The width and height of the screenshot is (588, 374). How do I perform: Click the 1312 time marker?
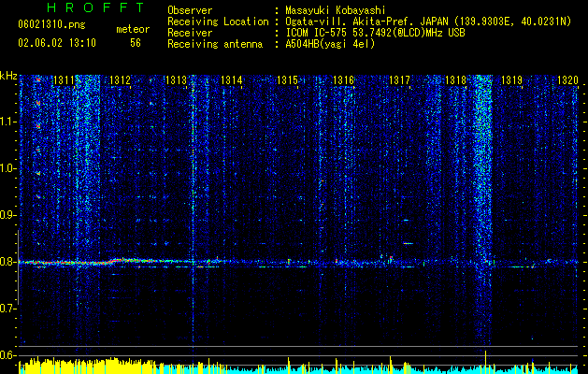[x=120, y=80]
